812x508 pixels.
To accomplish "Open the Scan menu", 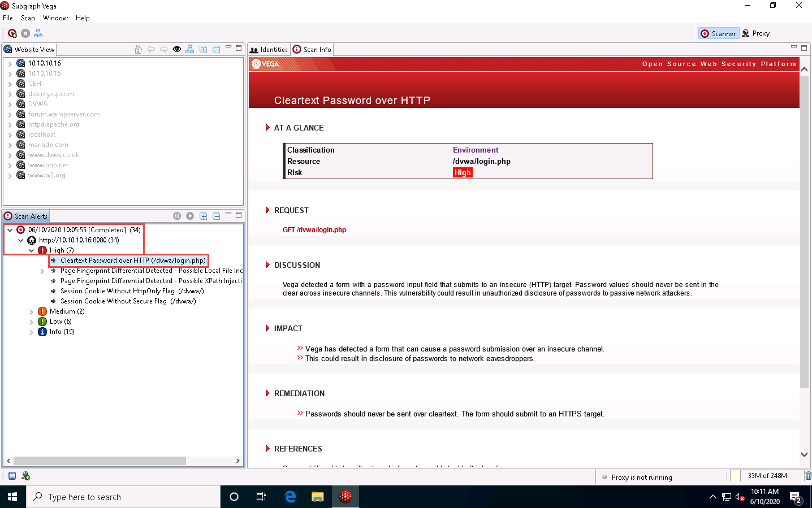I will click(x=28, y=18).
